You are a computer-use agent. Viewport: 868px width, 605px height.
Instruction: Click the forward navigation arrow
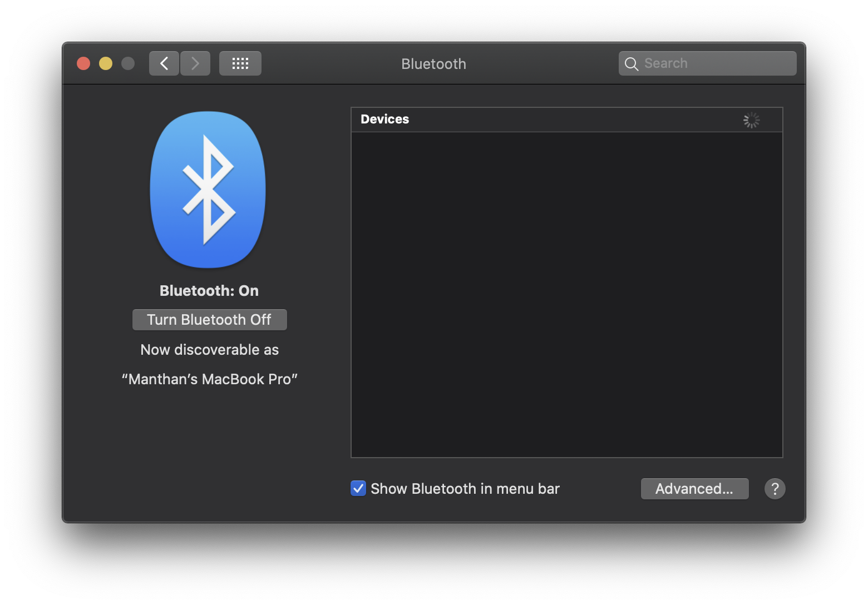coord(195,63)
